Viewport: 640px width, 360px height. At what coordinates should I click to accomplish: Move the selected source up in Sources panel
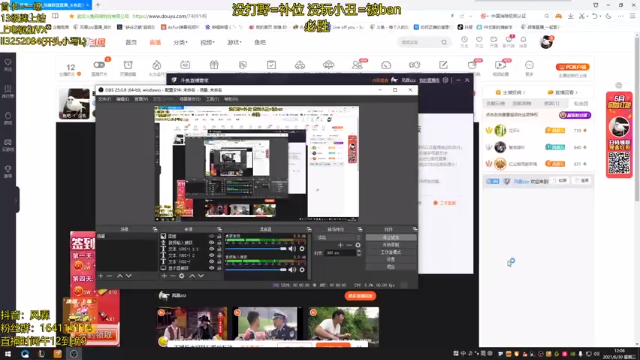[192, 276]
